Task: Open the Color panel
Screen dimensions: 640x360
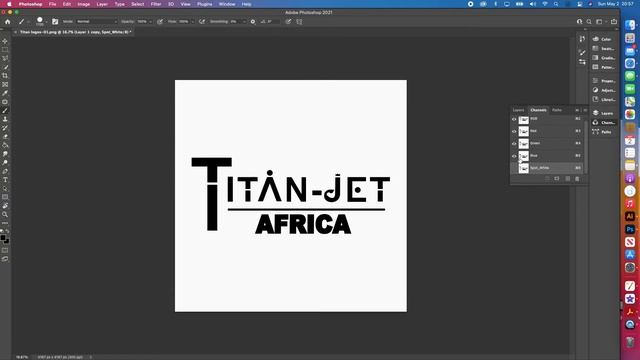Action: point(603,39)
